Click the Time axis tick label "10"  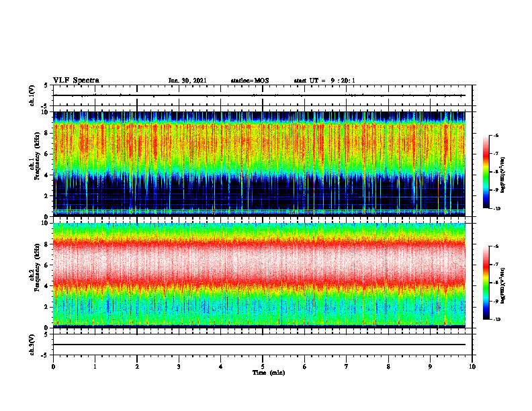pos(472,367)
